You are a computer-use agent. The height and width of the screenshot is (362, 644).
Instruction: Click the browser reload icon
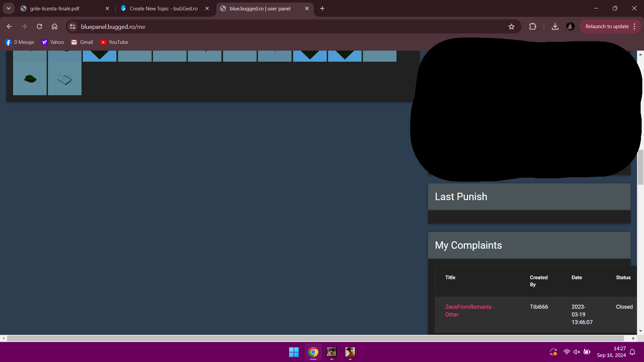tap(39, 26)
